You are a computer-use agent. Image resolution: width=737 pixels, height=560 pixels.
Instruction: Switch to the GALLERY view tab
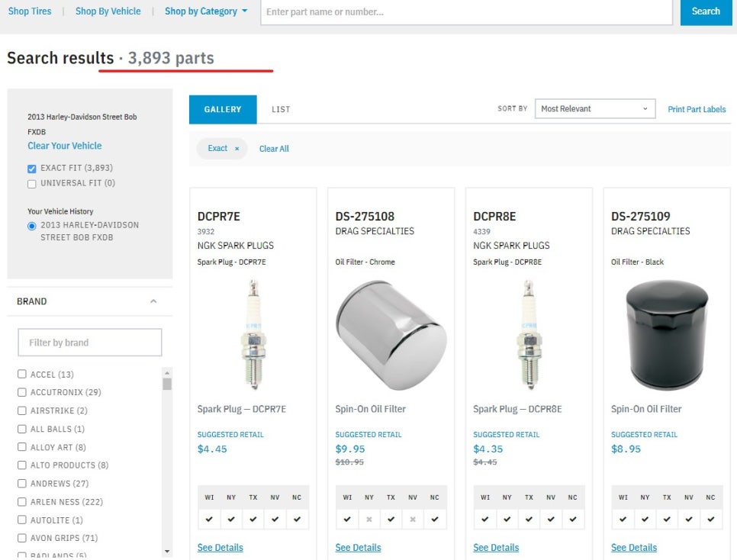tap(223, 110)
